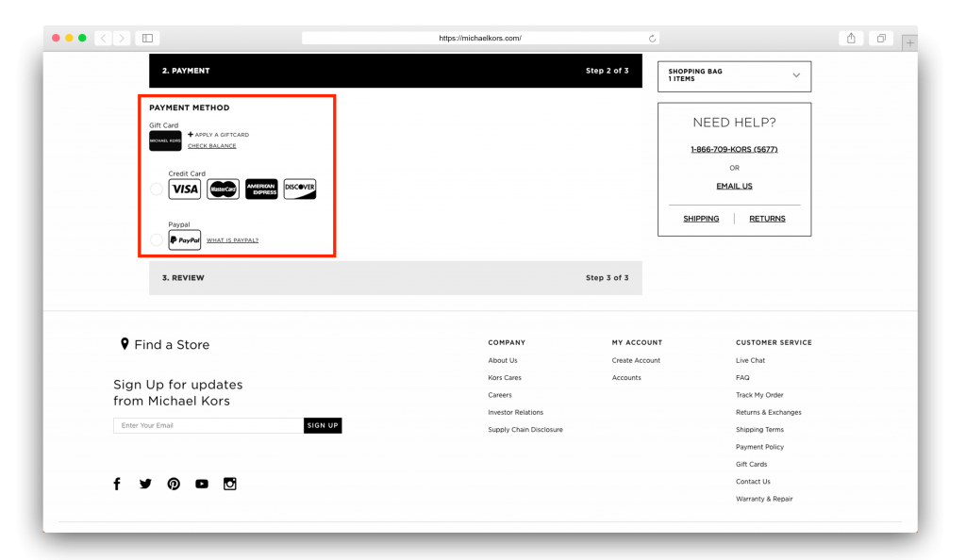Expand the Shopping Bag dropdown
Screen dimensions: 966x560
pos(734,75)
